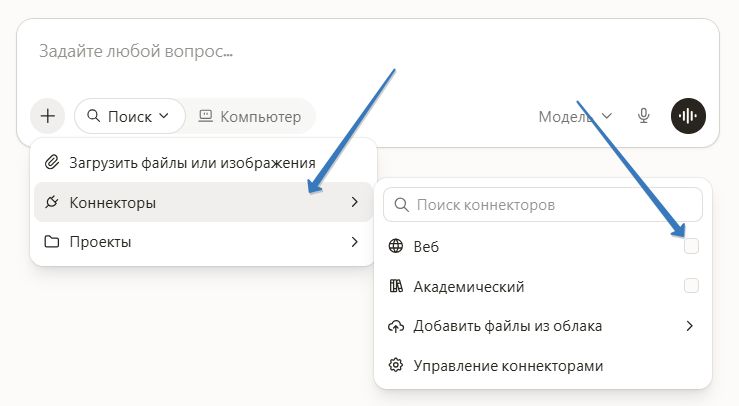Click the cloud upload icon
Screen dimensions: 739x406
click(x=396, y=326)
